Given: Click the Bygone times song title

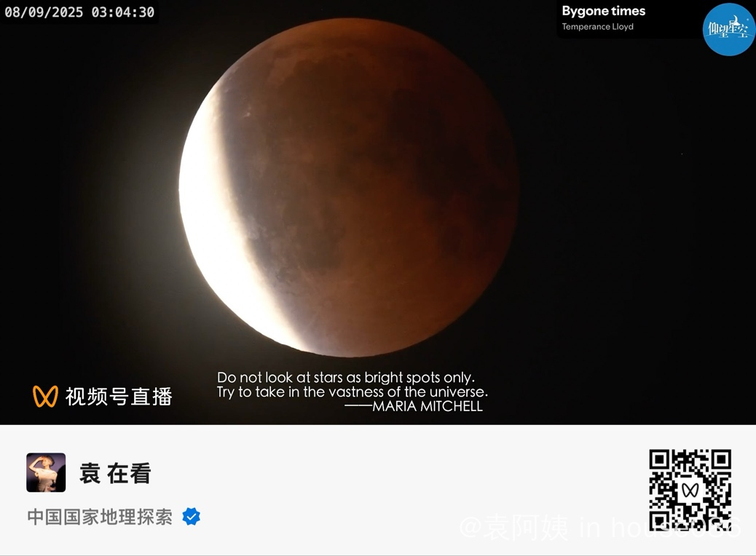Looking at the screenshot, I should [603, 11].
